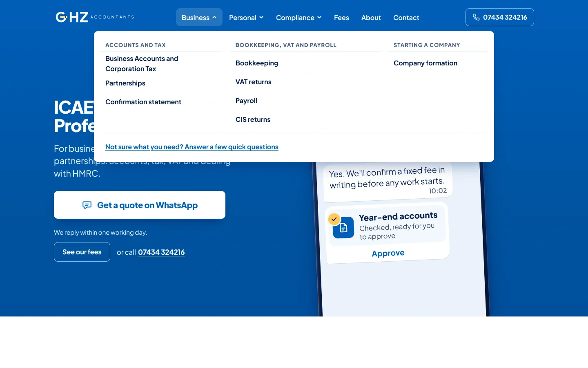Open the Contact page
This screenshot has width=588, height=368.
pos(406,18)
